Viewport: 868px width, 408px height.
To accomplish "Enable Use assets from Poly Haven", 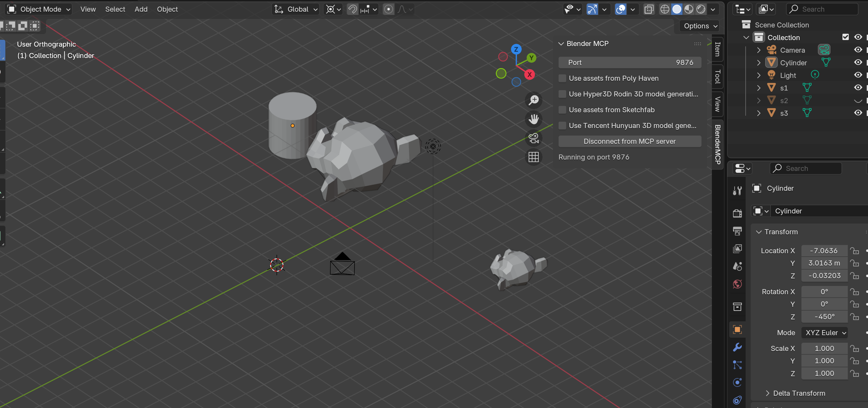I will [562, 78].
